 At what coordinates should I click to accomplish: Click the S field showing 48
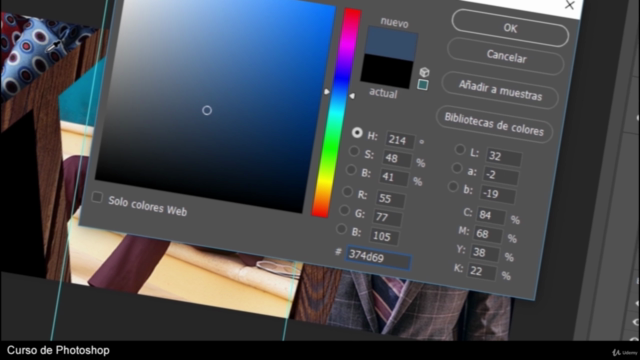coord(397,159)
